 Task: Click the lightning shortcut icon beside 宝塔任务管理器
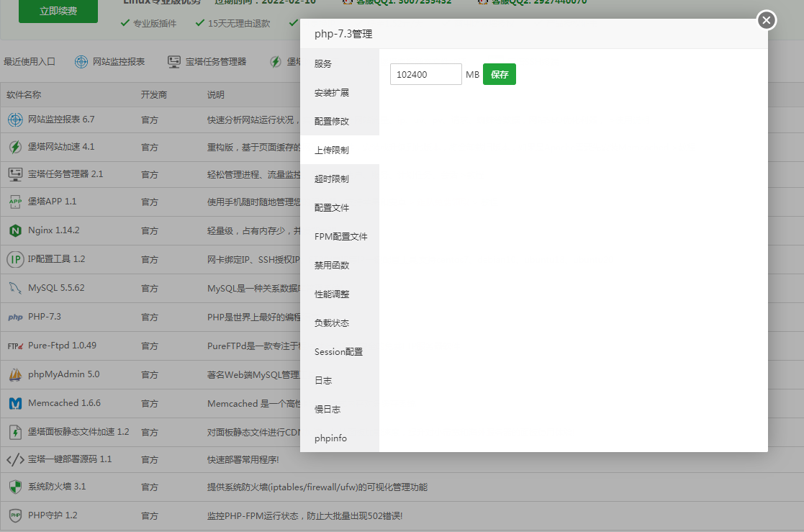(x=276, y=62)
